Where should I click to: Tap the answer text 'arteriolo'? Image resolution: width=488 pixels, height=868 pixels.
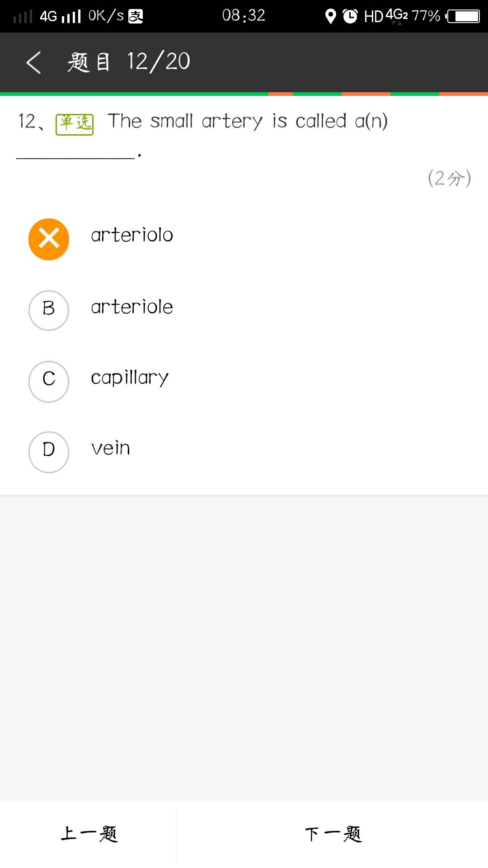pyautogui.click(x=132, y=236)
